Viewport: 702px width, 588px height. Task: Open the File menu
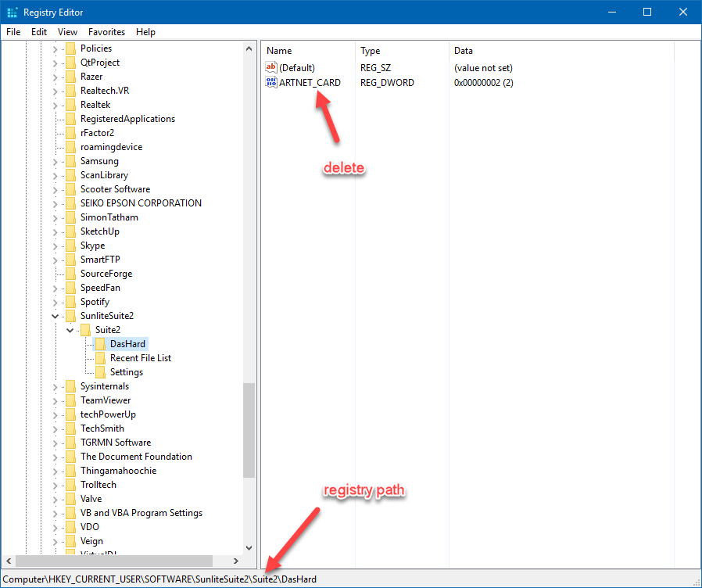[13, 32]
